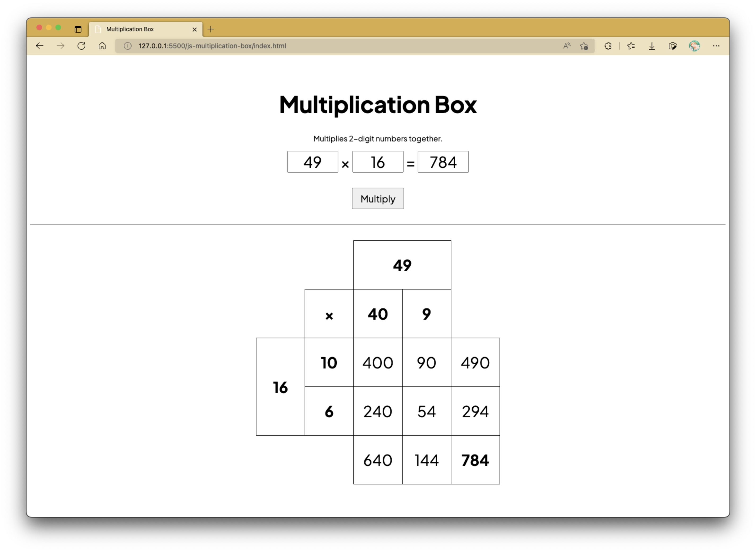
Task: Reload the current page
Action: point(81,46)
